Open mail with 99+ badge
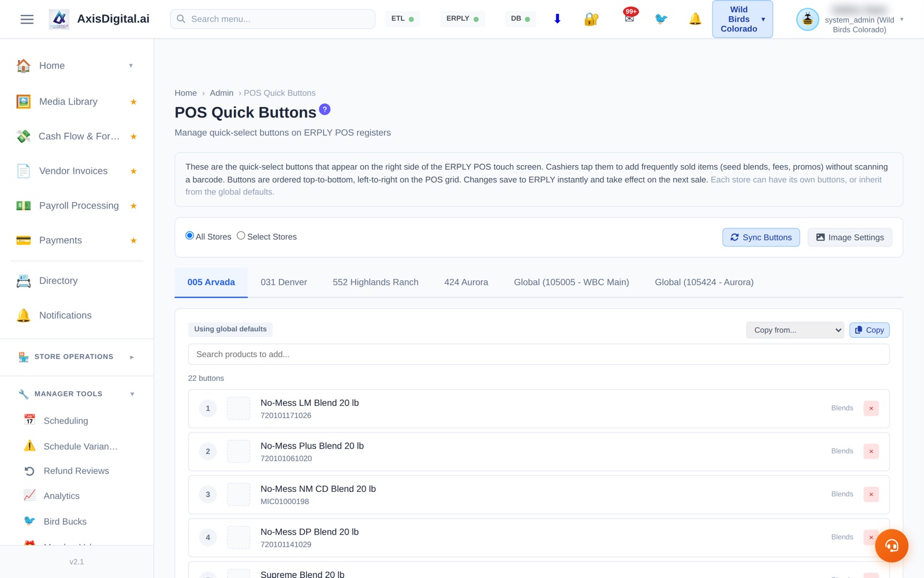The height and width of the screenshot is (578, 924). pyautogui.click(x=629, y=17)
